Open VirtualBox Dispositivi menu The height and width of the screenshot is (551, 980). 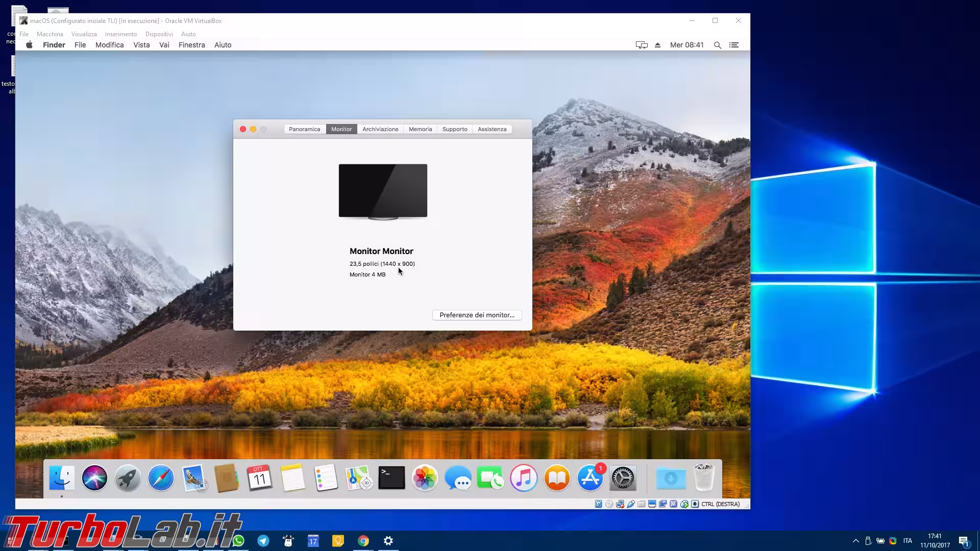coord(159,34)
